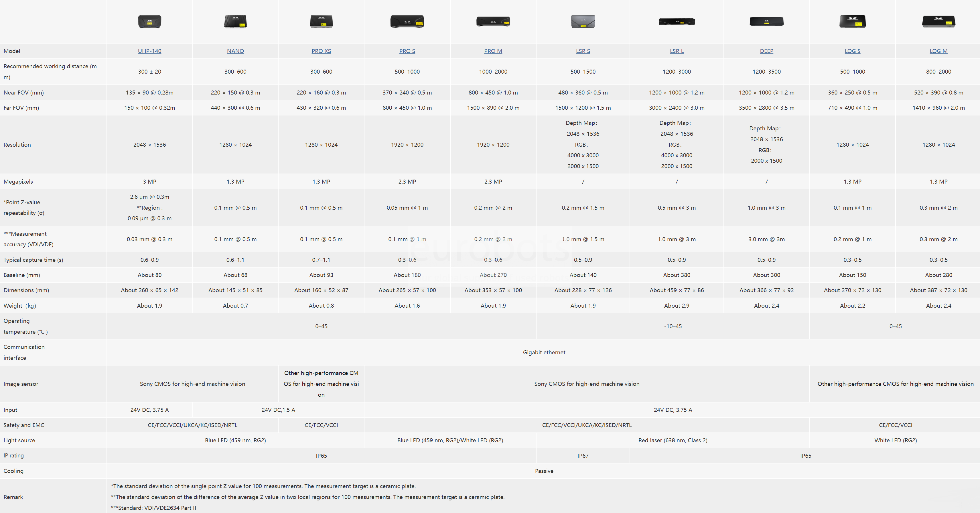Viewport: 980px width, 513px height.
Task: Follow the LSR L model link
Action: click(x=677, y=51)
